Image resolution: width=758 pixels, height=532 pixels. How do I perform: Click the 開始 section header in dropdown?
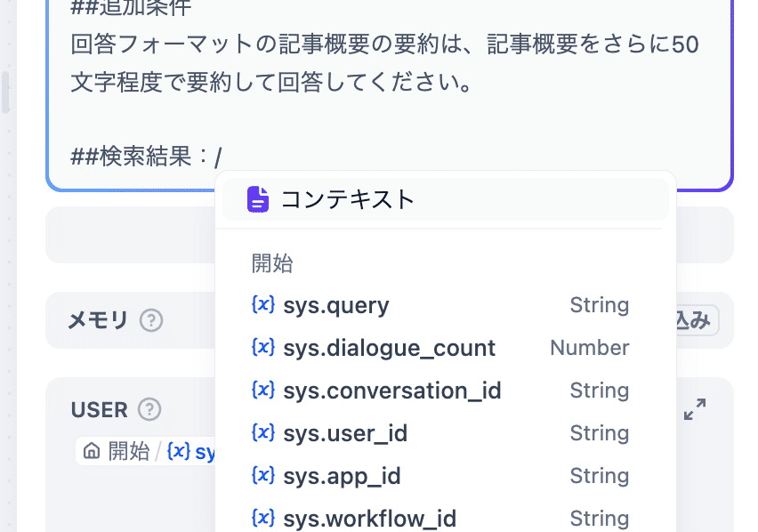click(272, 263)
